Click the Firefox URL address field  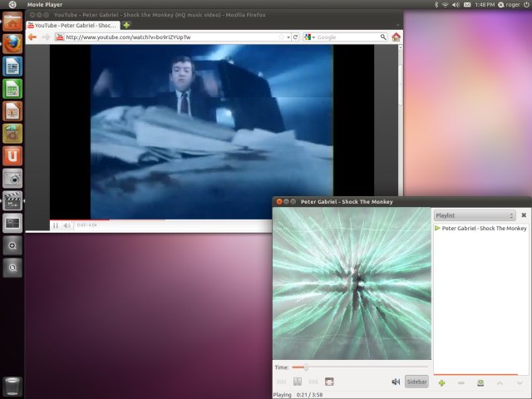tap(171, 37)
